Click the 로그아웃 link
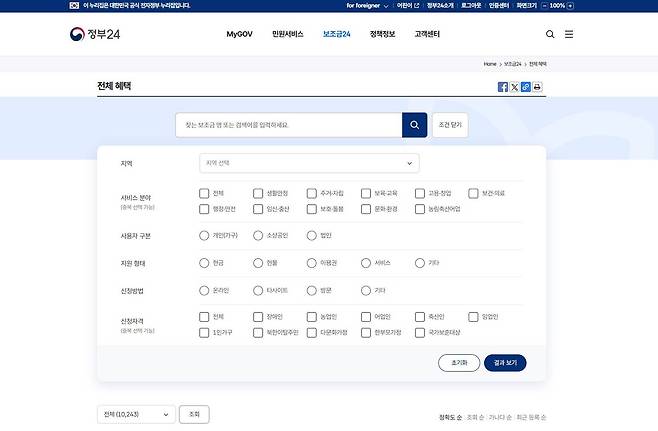The width and height of the screenshot is (658, 431). 471,5
